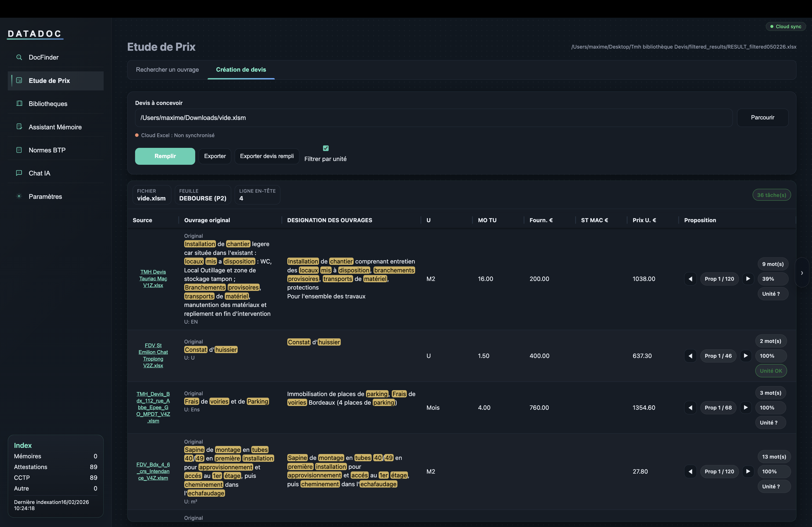Click the Normes BTP icon
Viewport: 812px width, 527px height.
pos(19,150)
